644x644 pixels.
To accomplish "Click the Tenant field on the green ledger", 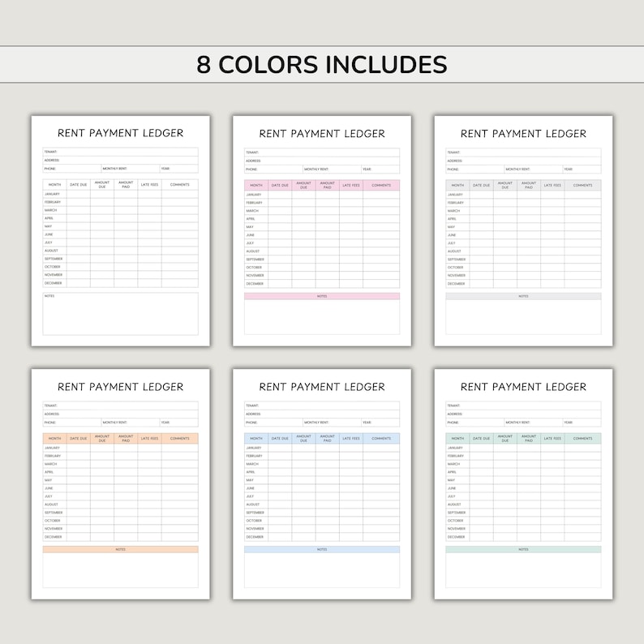I will point(523,406).
